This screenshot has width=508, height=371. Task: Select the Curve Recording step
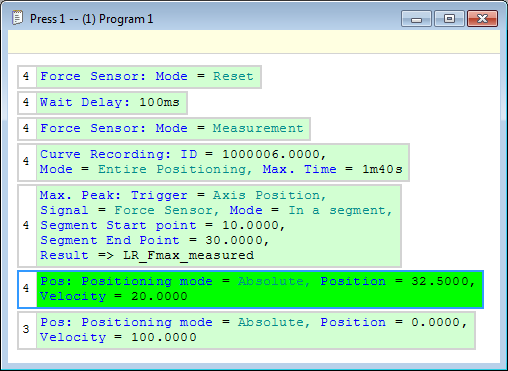click(213, 162)
